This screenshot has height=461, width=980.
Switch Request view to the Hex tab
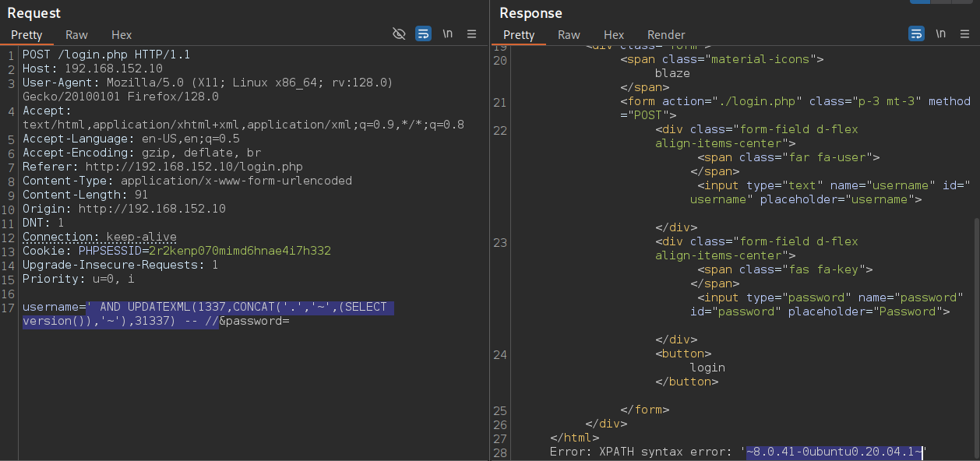tap(122, 35)
